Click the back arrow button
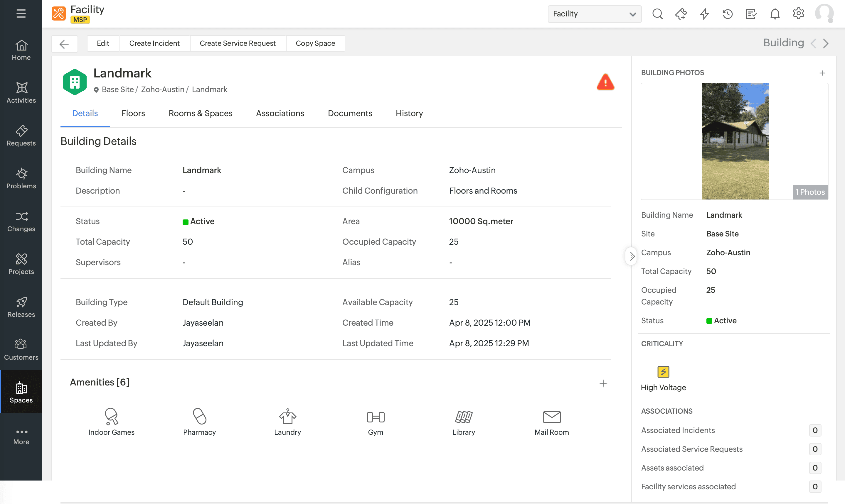845x504 pixels. point(64,44)
